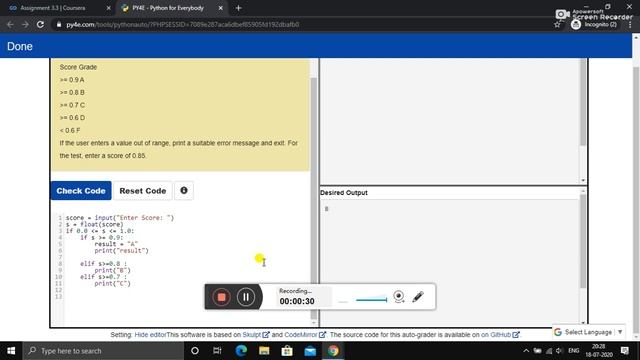Open the Incognito profile indicator
Image resolution: width=640 pixels, height=360 pixels.
pos(594,24)
